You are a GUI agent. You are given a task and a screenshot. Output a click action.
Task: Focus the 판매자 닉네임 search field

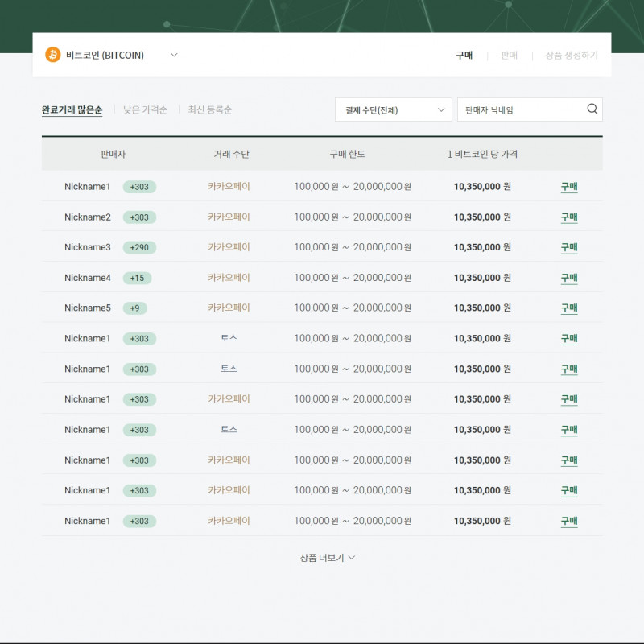(521, 109)
